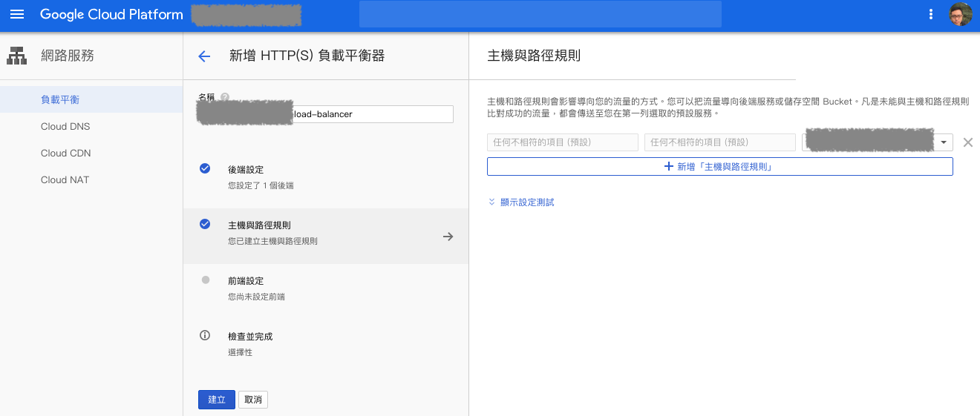Open the user account avatar
The width and height of the screenshot is (980, 416).
pyautogui.click(x=960, y=15)
